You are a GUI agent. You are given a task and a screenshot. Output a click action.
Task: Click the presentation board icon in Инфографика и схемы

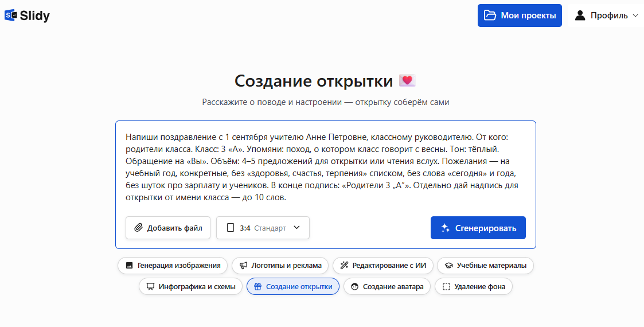pos(151,286)
